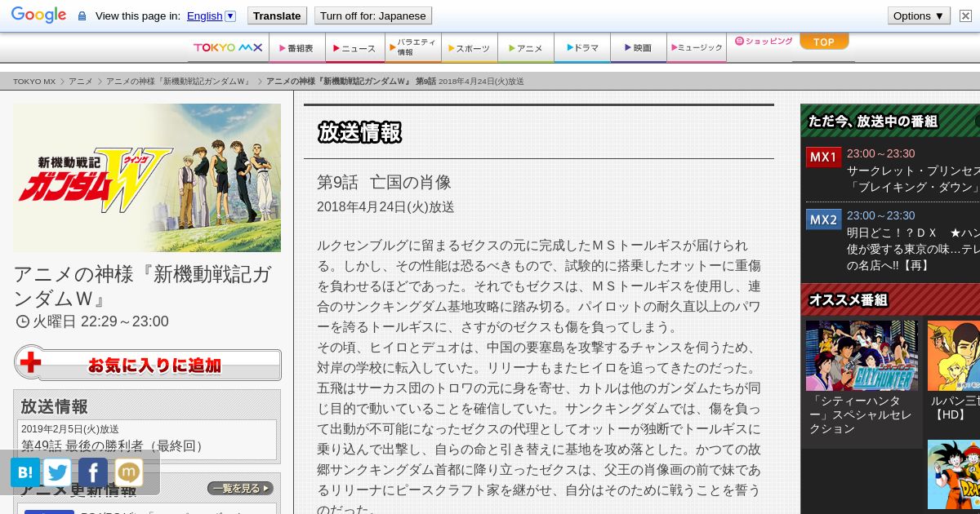The height and width of the screenshot is (514, 980).
Task: Click the lock icon beside Google logo
Action: pos(82,16)
